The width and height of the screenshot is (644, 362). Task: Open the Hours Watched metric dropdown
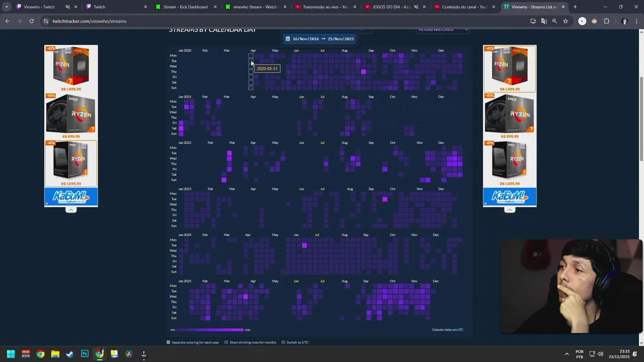tap(443, 30)
